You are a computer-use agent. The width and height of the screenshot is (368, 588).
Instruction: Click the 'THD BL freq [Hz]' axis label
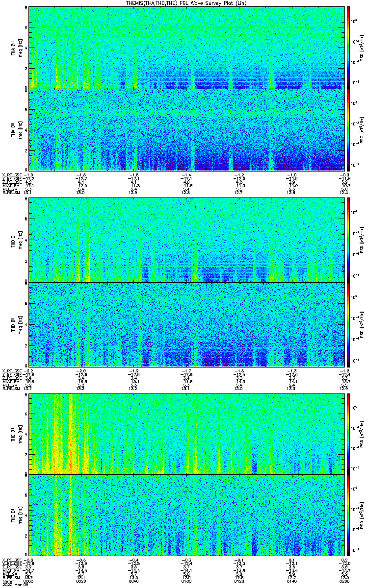click(16, 240)
